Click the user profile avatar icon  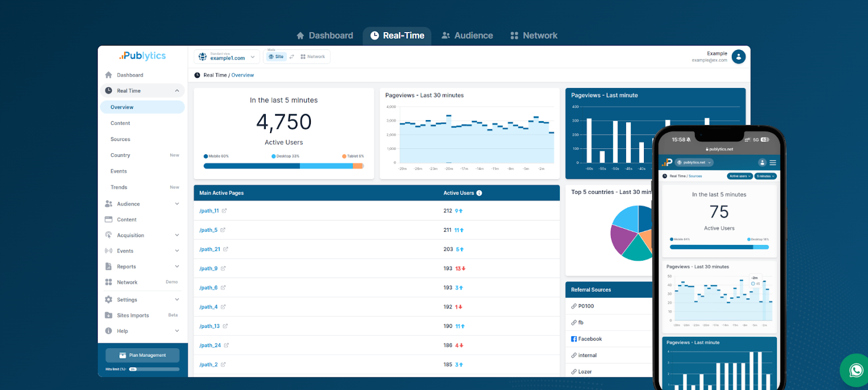click(738, 56)
